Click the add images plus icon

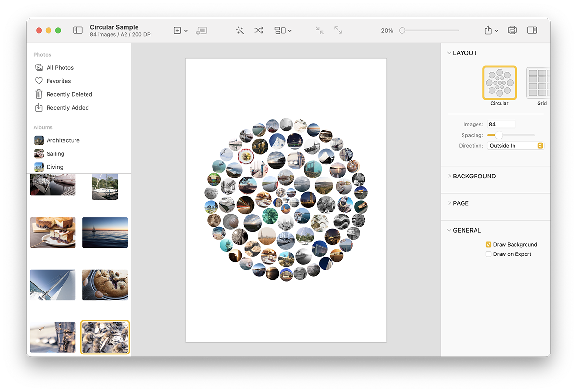pyautogui.click(x=177, y=30)
